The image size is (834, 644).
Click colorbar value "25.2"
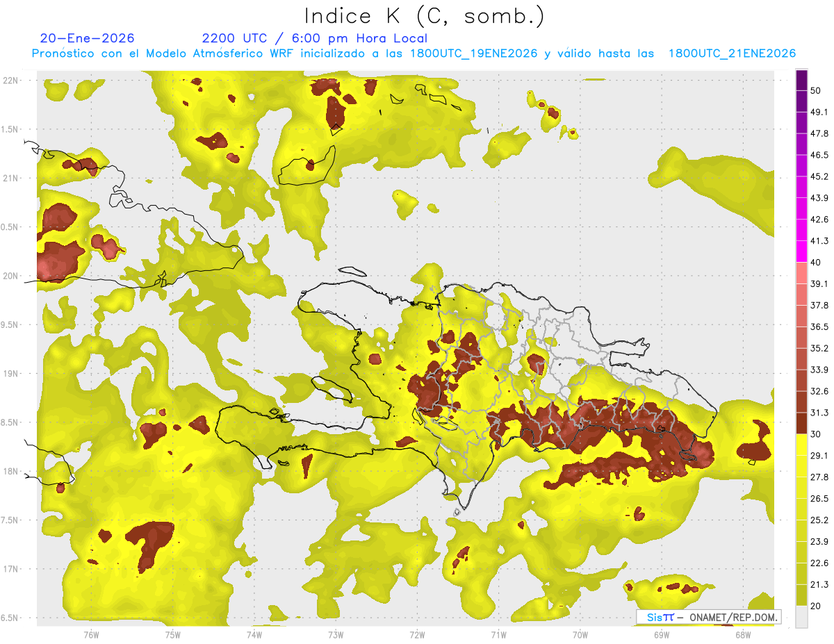(x=819, y=520)
